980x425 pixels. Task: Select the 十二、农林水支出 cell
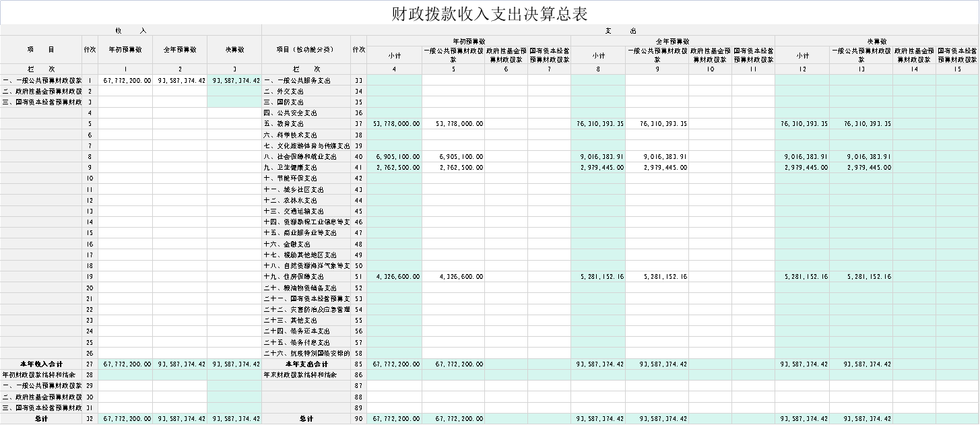point(306,200)
